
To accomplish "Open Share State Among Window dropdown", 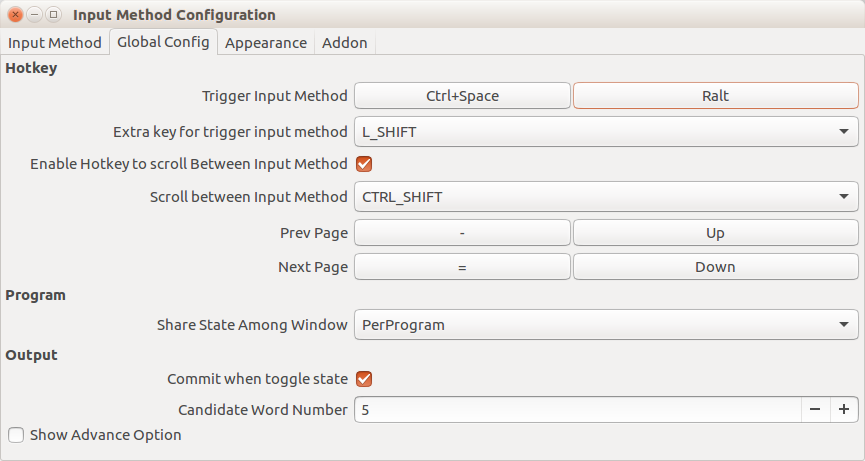I will coord(606,325).
